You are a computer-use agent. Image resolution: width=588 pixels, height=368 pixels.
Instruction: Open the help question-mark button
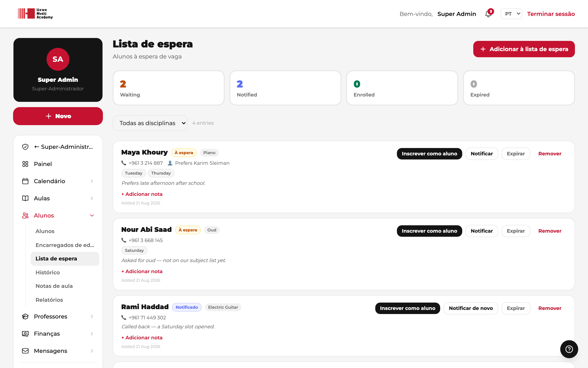click(x=569, y=349)
